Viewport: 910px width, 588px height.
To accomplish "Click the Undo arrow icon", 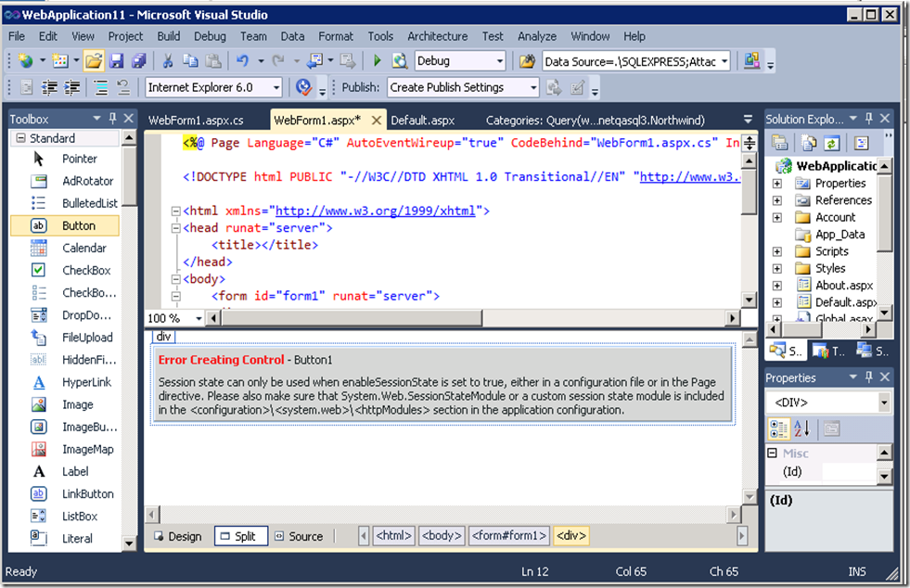I will coord(242,61).
